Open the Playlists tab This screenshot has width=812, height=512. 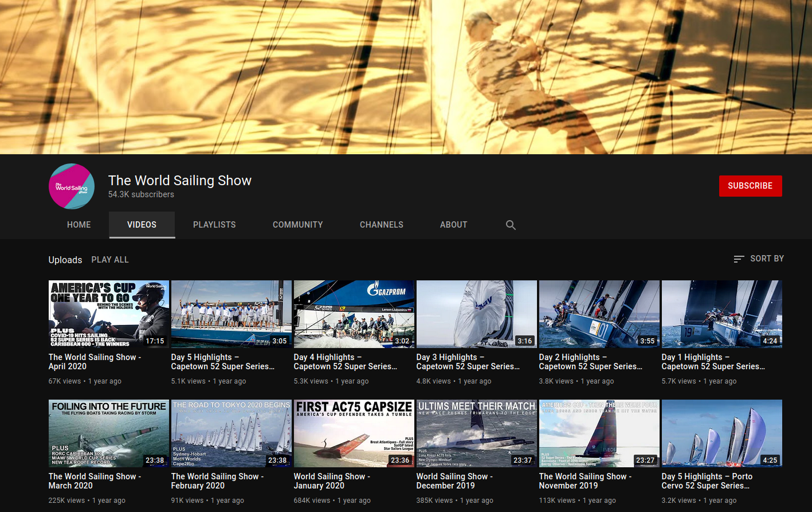pyautogui.click(x=214, y=225)
